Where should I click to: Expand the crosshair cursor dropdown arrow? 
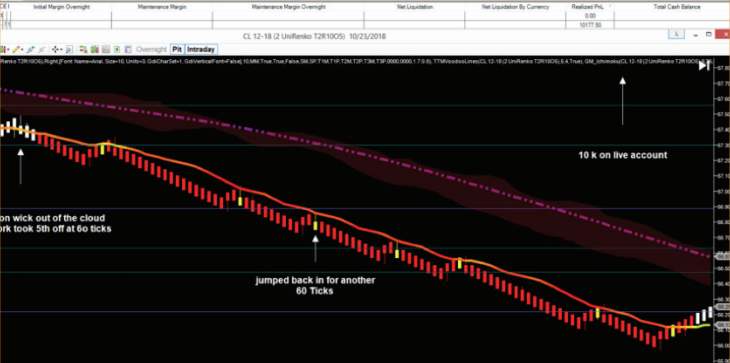61,49
